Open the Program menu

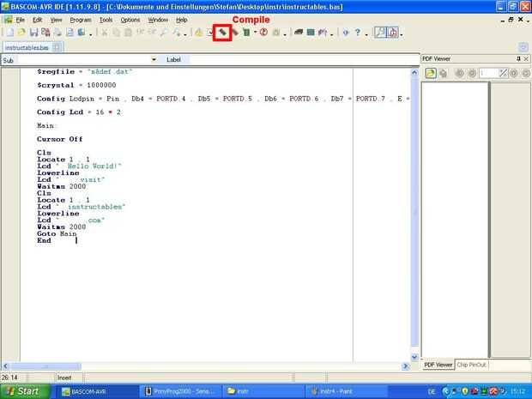[x=81, y=20]
